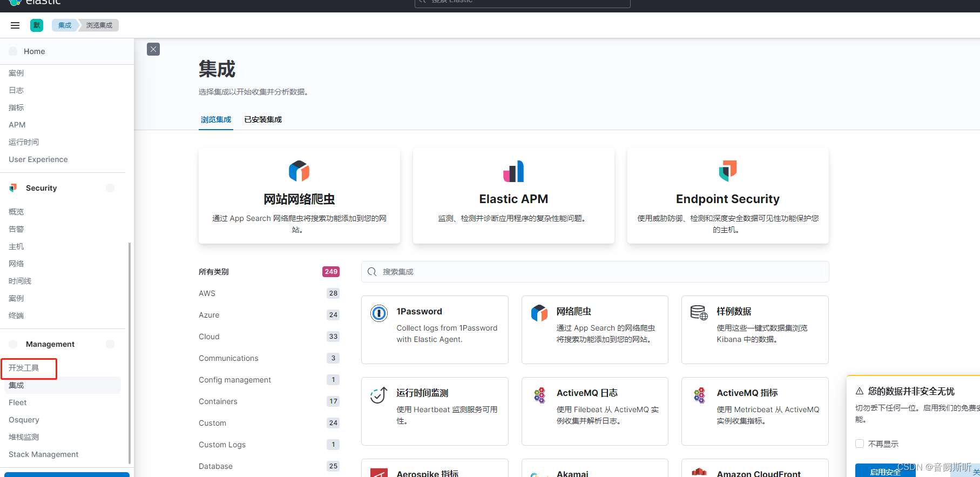980x477 pixels.
Task: Click the sidebar vertical scrollbar
Action: [x=129, y=353]
